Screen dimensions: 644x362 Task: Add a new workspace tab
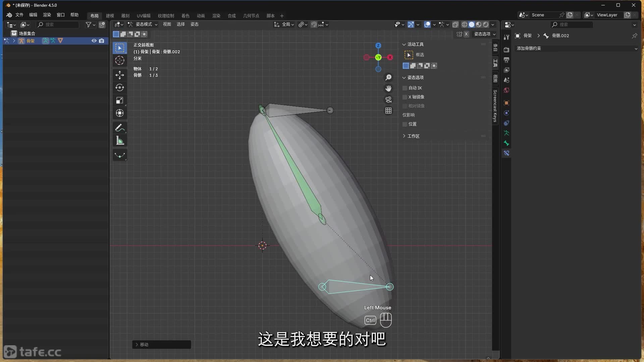(282, 16)
